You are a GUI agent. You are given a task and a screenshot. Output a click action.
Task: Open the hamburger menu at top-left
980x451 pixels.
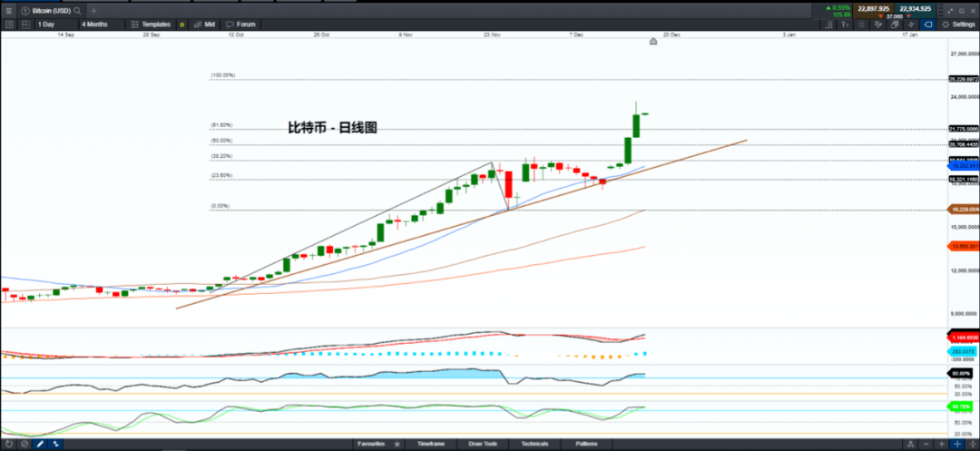click(8, 11)
